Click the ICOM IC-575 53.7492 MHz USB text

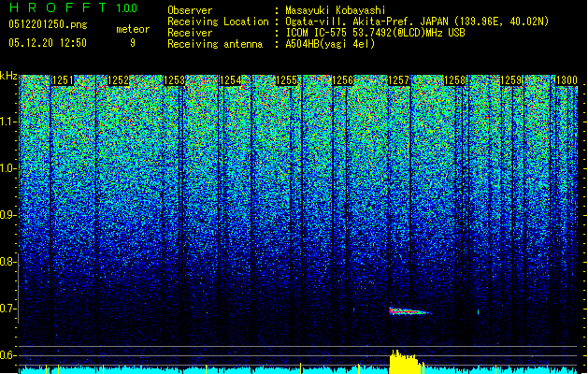click(375, 33)
